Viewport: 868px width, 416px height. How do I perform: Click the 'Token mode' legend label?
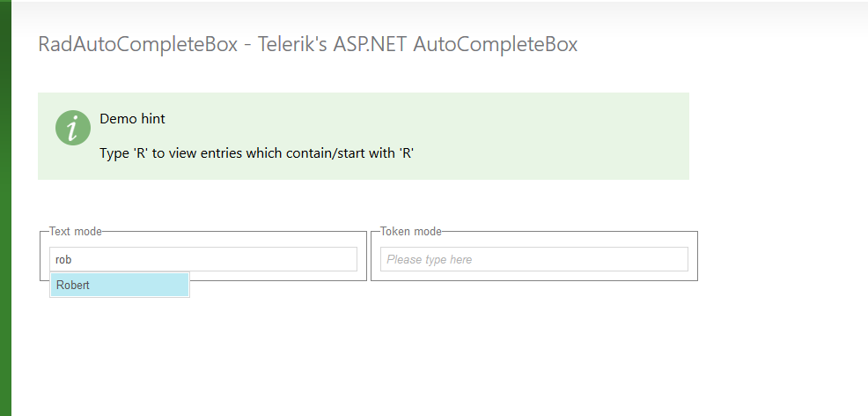[411, 232]
